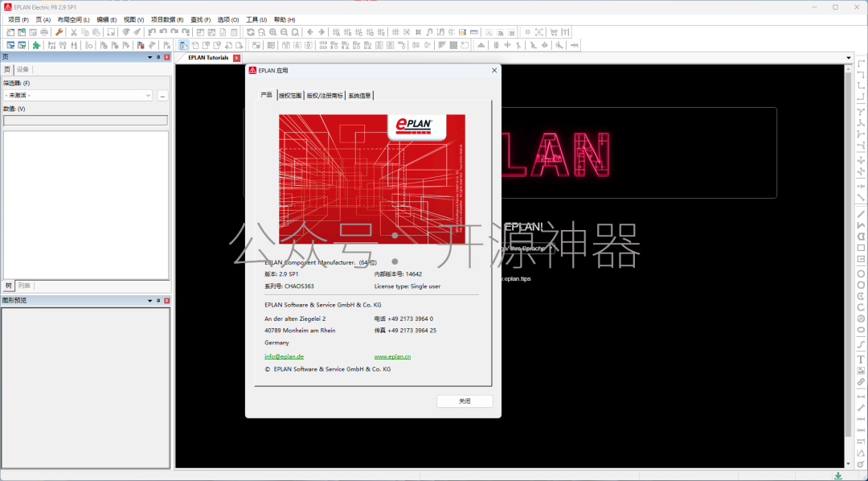Close the 图形预览 panel
Screen dimensions: 868x481
(x=166, y=300)
